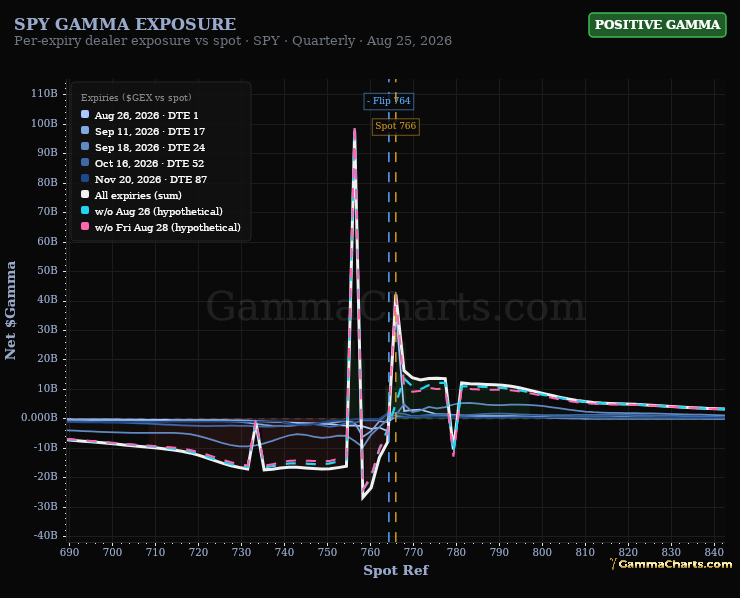This screenshot has width=740, height=598.
Task: Click the Spot Ref x-axis title
Action: pos(395,570)
